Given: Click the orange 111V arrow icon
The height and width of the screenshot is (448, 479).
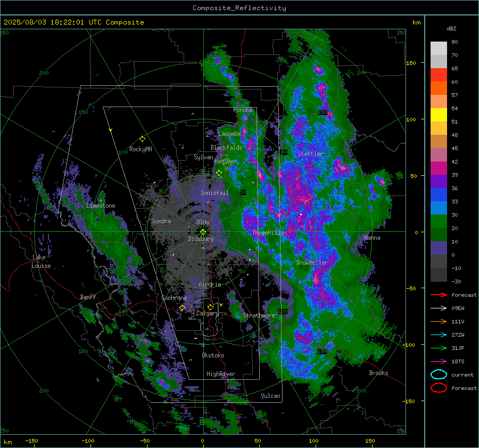Looking at the screenshot, I should click(x=439, y=321).
